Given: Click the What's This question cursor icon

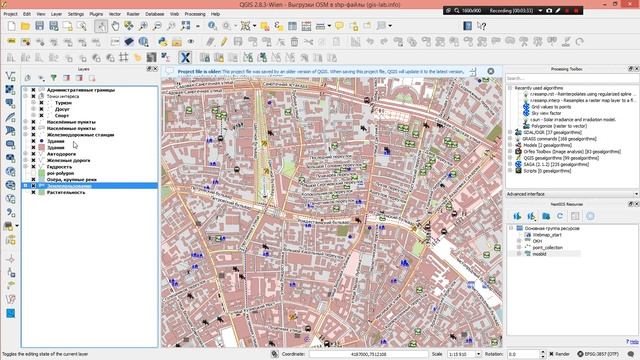Looking at the screenshot, I should click(482, 26).
